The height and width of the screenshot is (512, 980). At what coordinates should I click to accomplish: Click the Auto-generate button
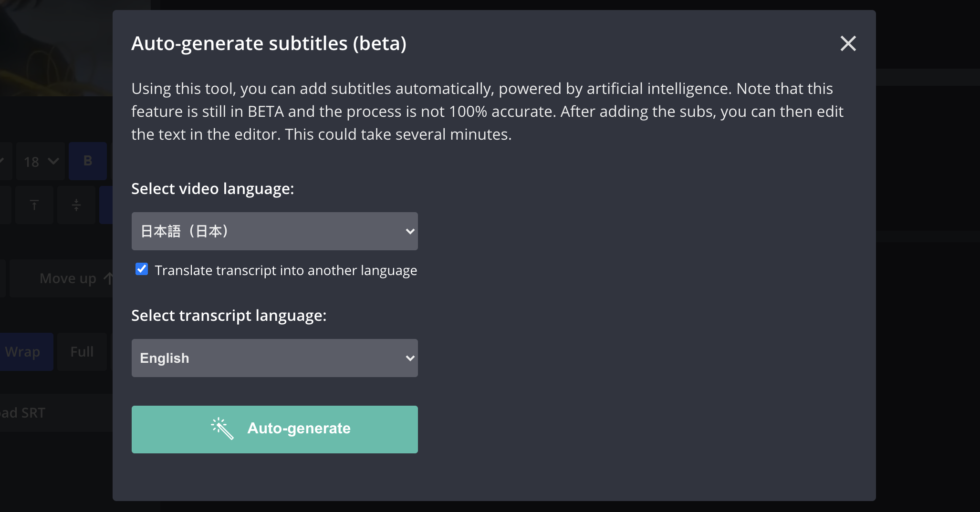tap(274, 429)
